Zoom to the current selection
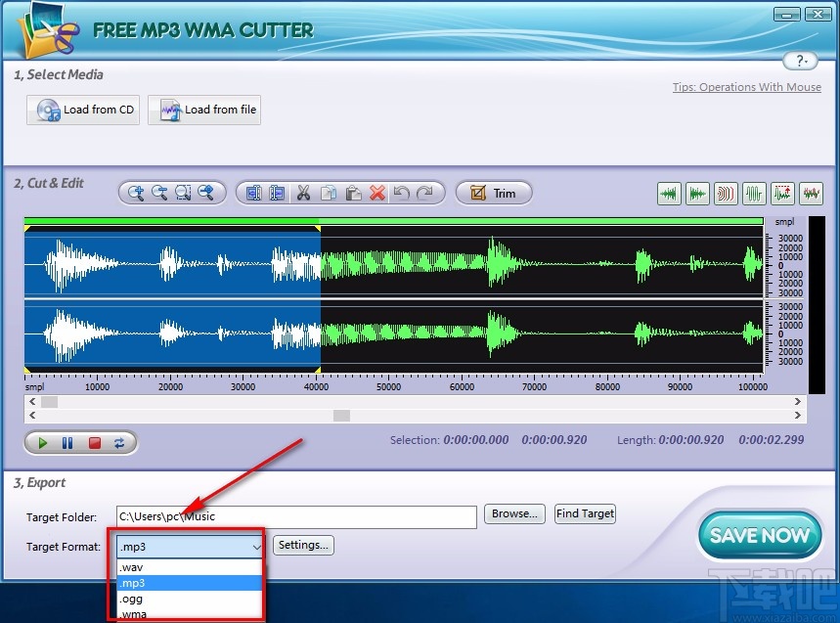The image size is (840, 623). point(183,193)
